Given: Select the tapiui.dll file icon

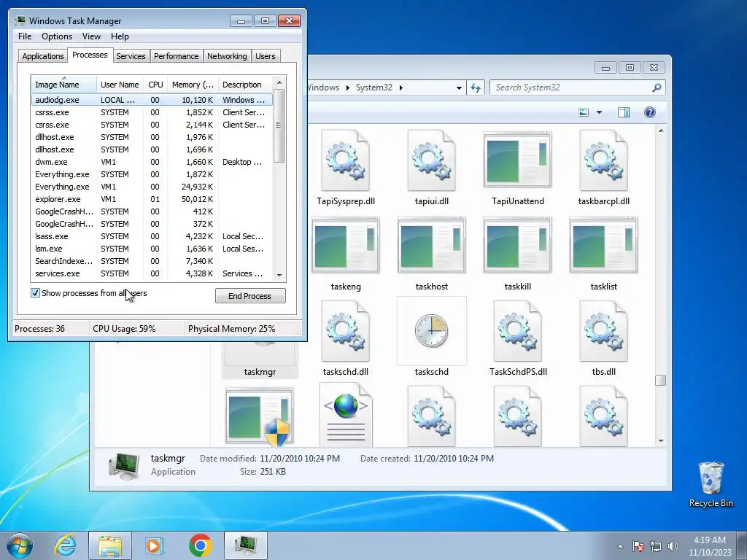Looking at the screenshot, I should pos(432,160).
